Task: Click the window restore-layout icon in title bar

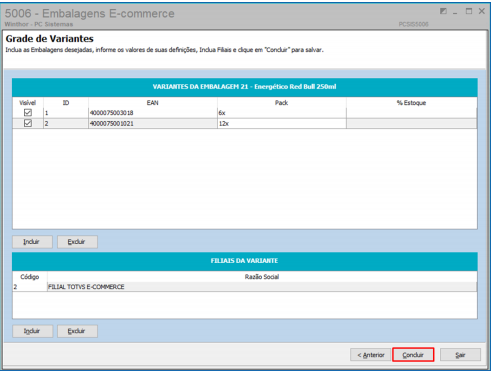Action: tap(443, 11)
